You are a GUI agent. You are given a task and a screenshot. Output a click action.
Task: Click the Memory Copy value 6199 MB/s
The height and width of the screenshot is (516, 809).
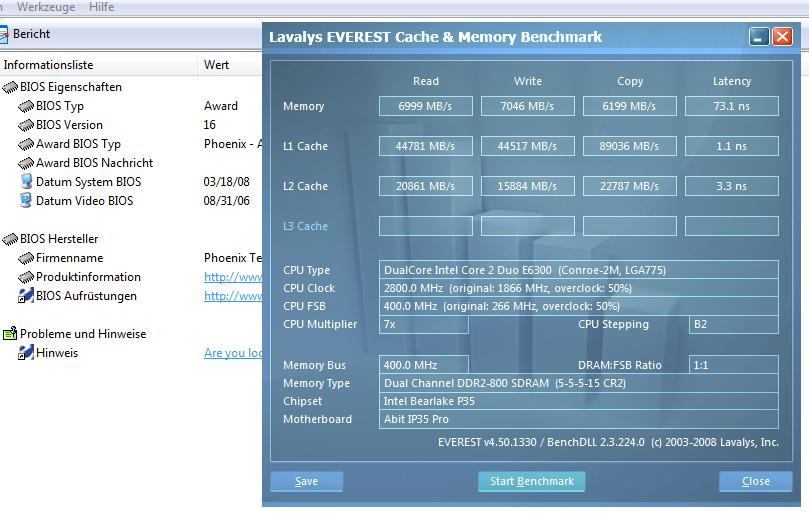point(629,106)
